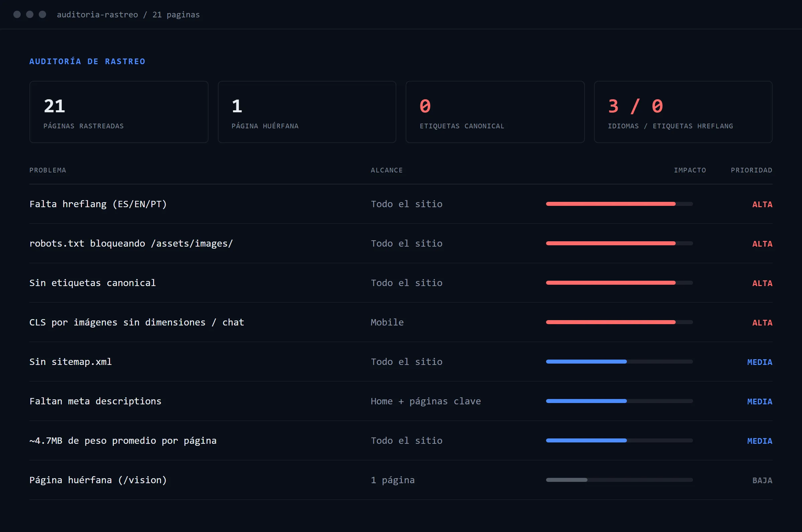Click the '1 página' scope cell
The image size is (802, 532).
[393, 480]
